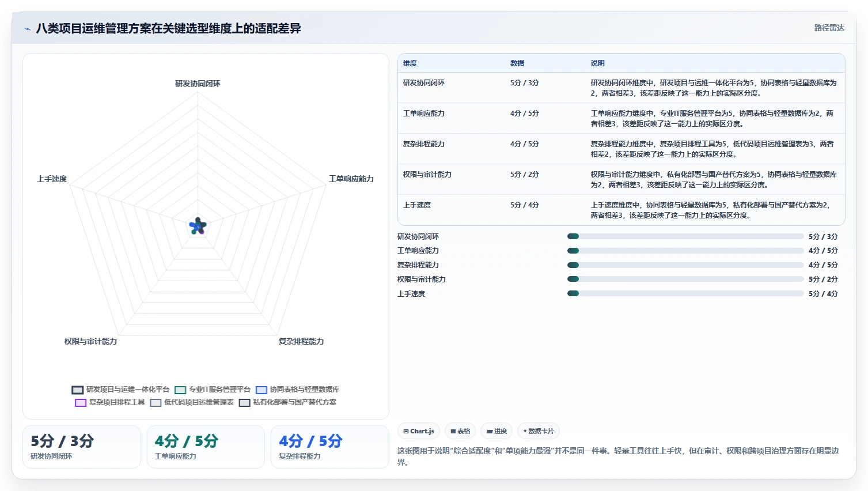Click the 复杂排程能力 progress bar
868x491 pixels.
(685, 265)
